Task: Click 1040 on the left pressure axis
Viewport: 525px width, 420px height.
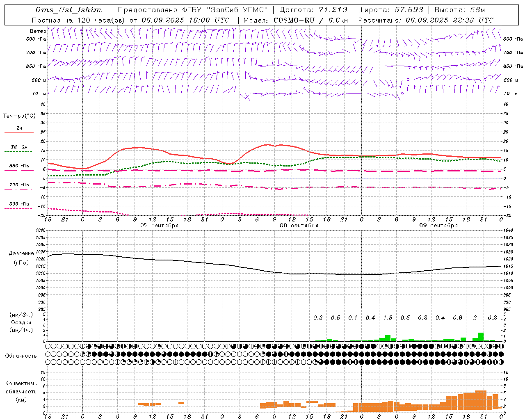Action: 41,230
